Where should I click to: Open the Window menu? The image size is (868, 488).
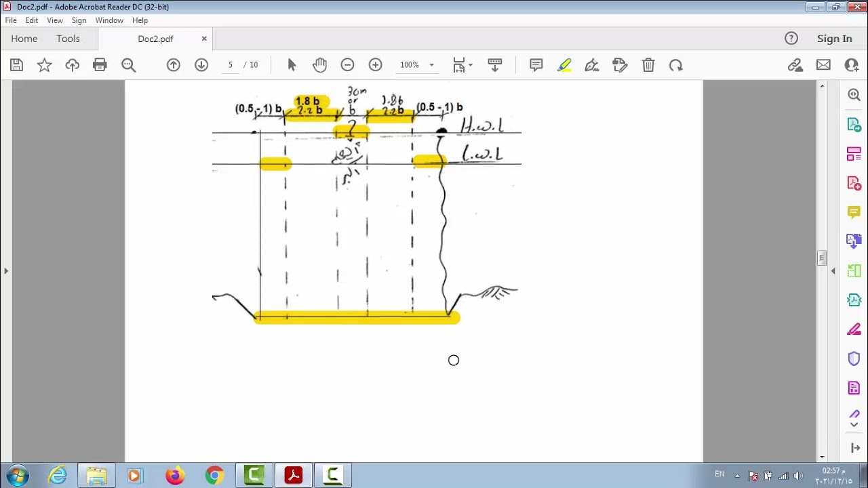[x=109, y=20]
